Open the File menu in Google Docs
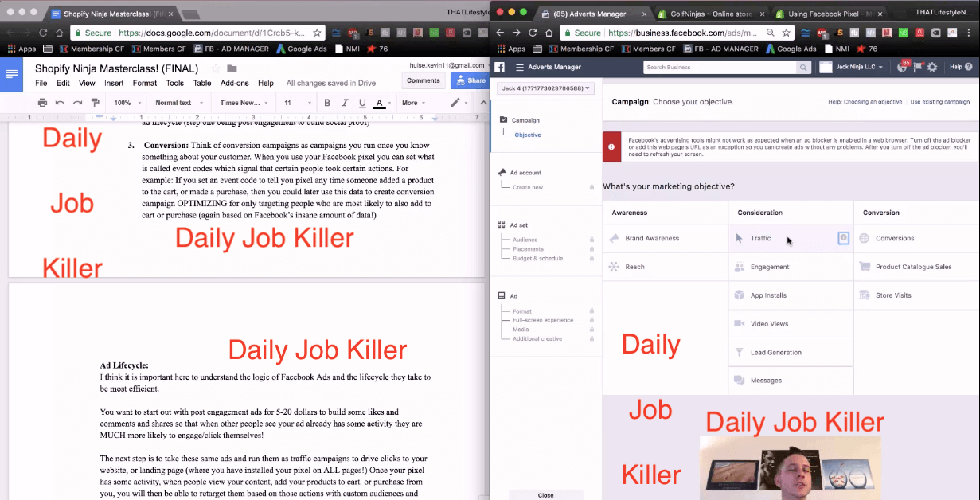The width and height of the screenshot is (980, 500). coord(41,83)
